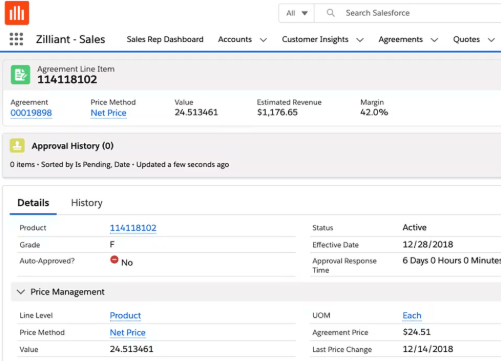Open the Accounts nav item
This screenshot has height=361, width=501.
pyautogui.click(x=235, y=39)
